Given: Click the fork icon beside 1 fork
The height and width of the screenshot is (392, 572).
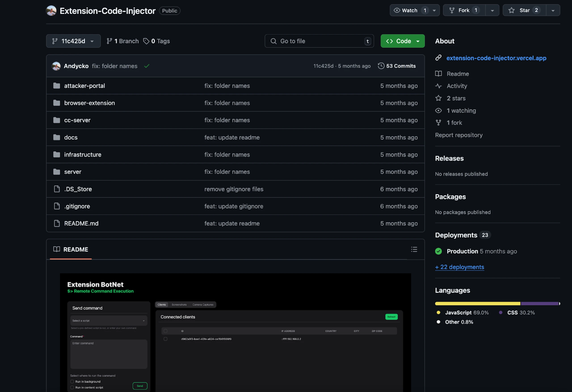Looking at the screenshot, I should (x=438, y=123).
